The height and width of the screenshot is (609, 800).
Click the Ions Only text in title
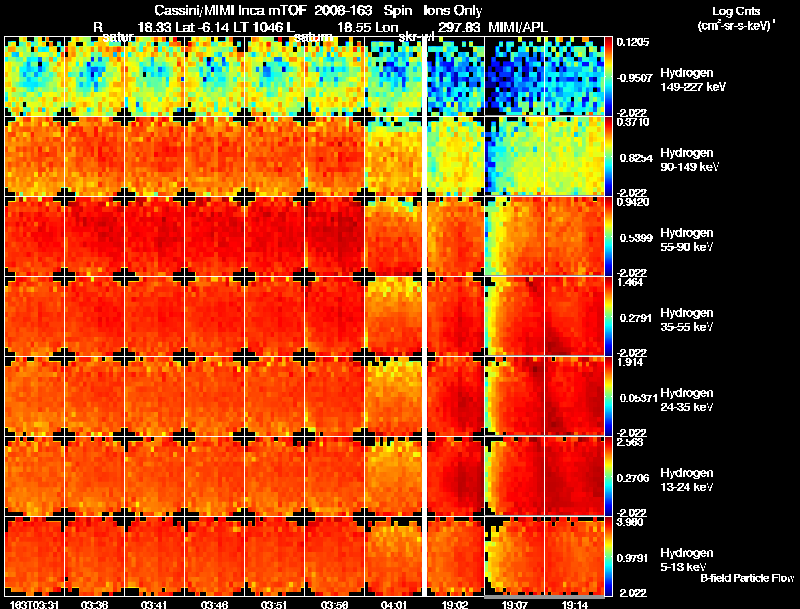(x=453, y=10)
